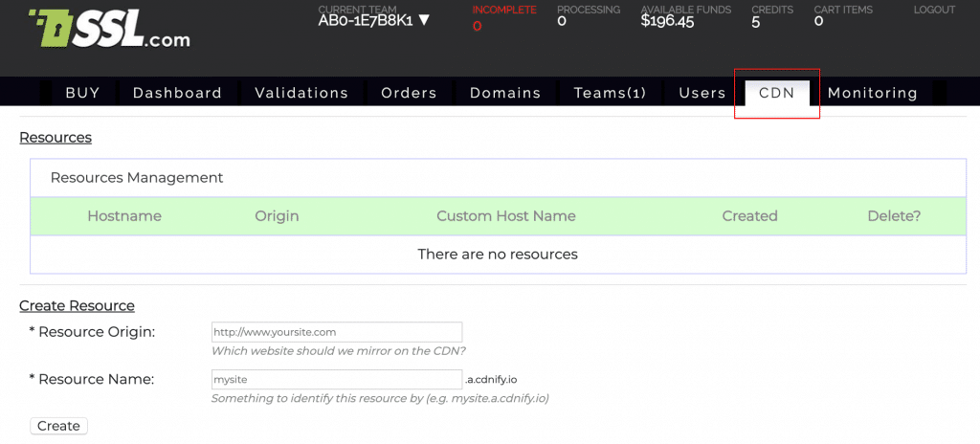Click into the Resource Name field
This screenshot has width=980, height=444.
point(337,380)
